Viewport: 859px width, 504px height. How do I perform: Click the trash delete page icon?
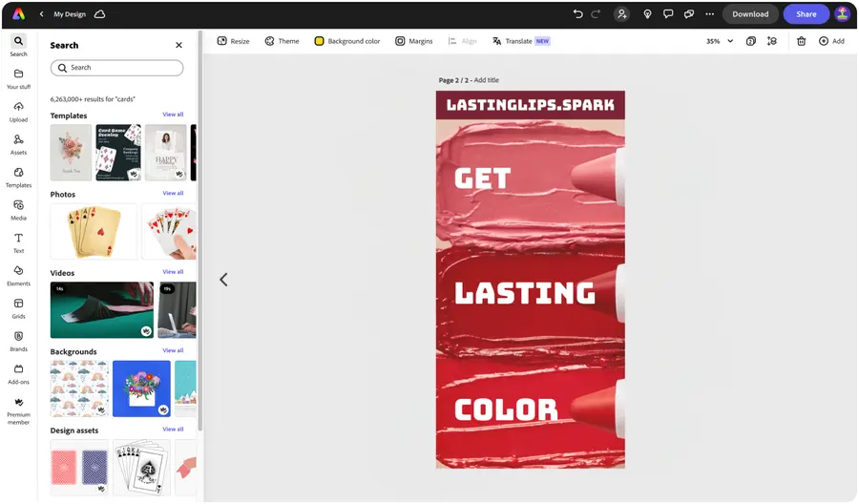click(x=801, y=41)
